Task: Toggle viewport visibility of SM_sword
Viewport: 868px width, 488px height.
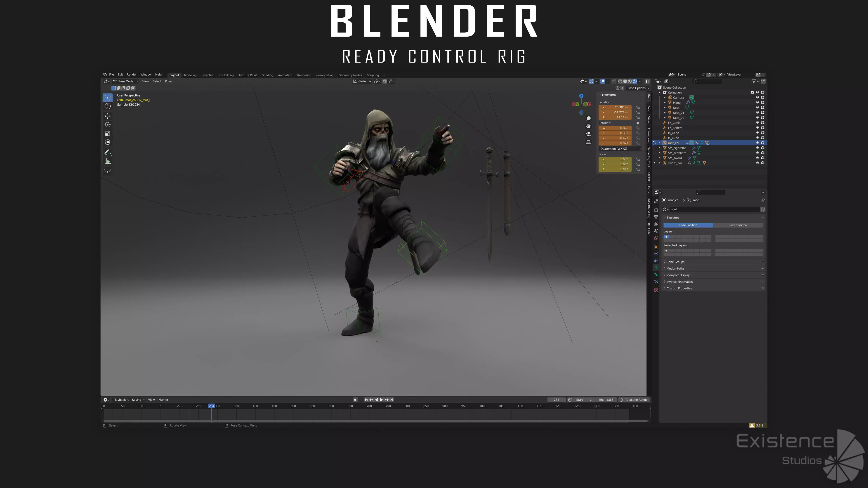Action: (x=757, y=158)
